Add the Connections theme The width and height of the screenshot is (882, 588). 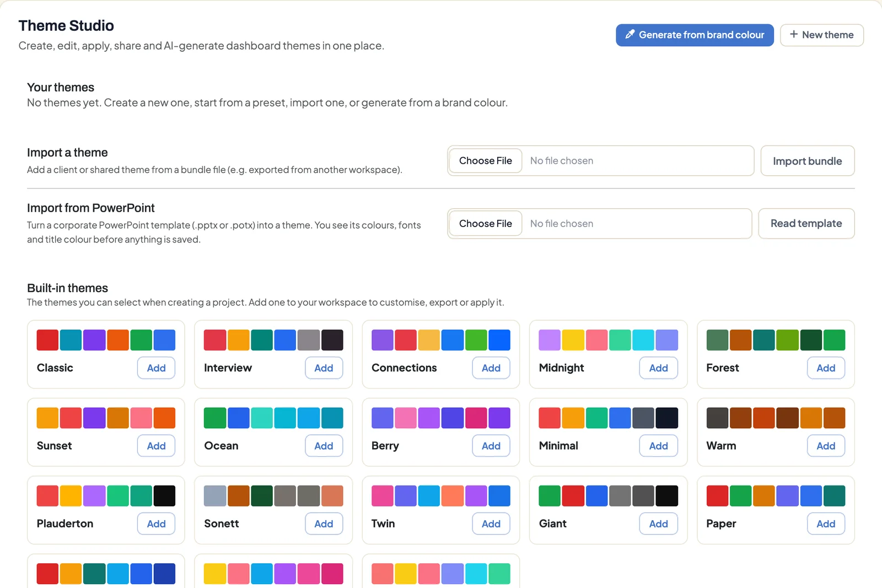tap(491, 368)
